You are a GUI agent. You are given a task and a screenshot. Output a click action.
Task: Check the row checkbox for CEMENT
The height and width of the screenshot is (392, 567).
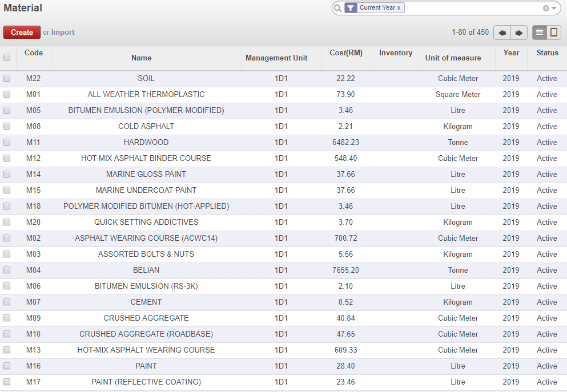(7, 302)
